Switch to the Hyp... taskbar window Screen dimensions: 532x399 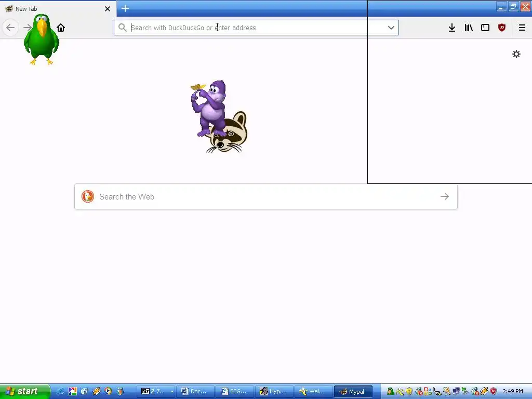tap(274, 392)
